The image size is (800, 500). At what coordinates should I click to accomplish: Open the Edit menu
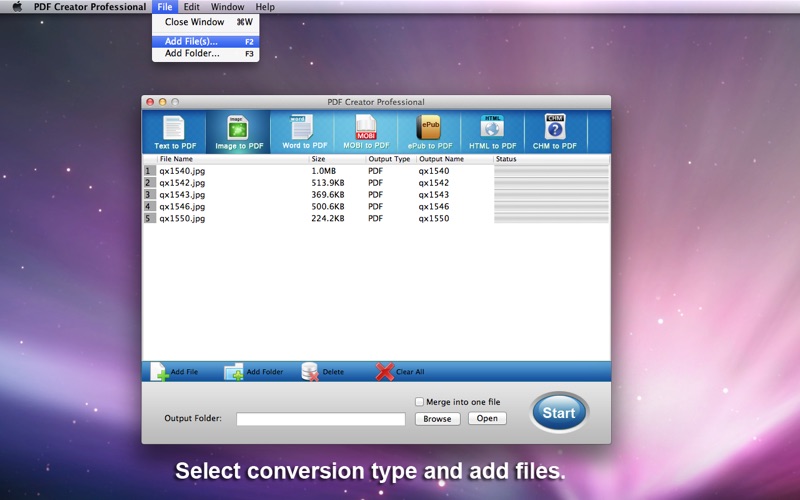[x=191, y=7]
